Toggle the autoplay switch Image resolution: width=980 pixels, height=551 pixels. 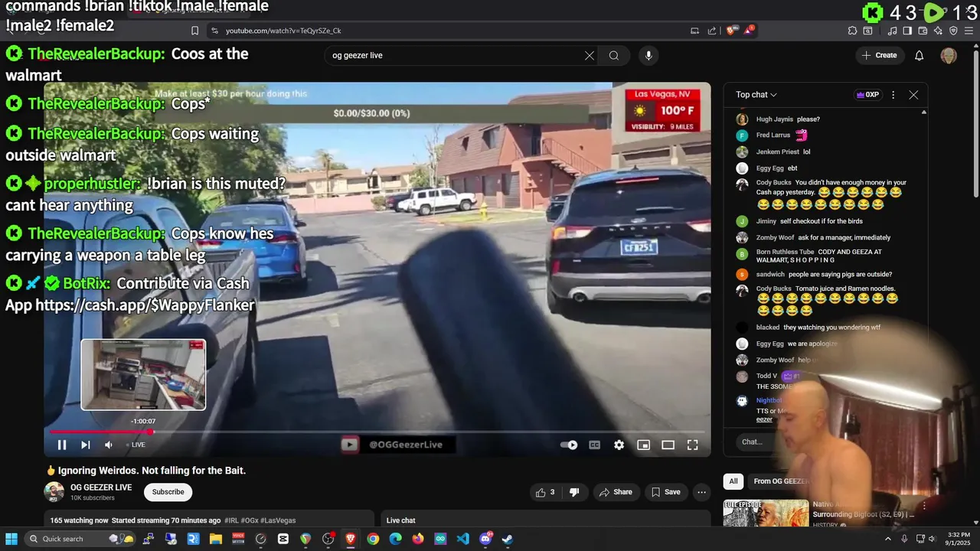569,445
